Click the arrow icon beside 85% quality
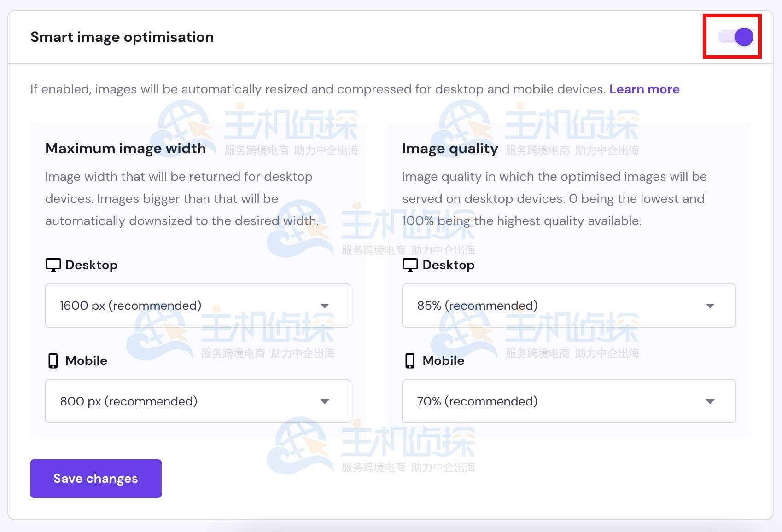This screenshot has height=532, width=782. tap(710, 306)
